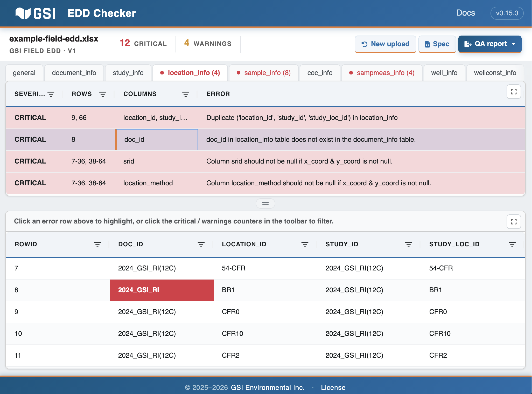Expand the data table to fullscreen
The image size is (532, 394).
point(514,222)
